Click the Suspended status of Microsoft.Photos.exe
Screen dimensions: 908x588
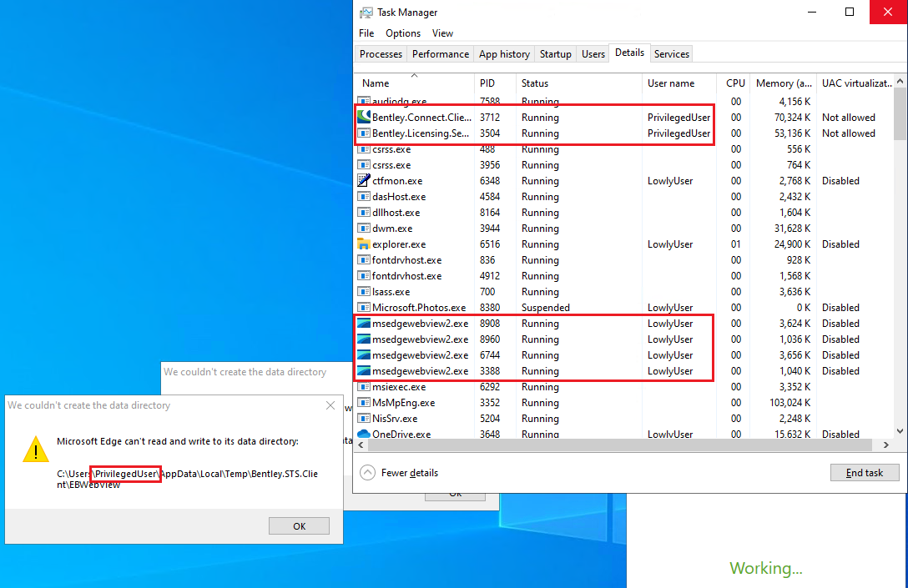(x=546, y=307)
